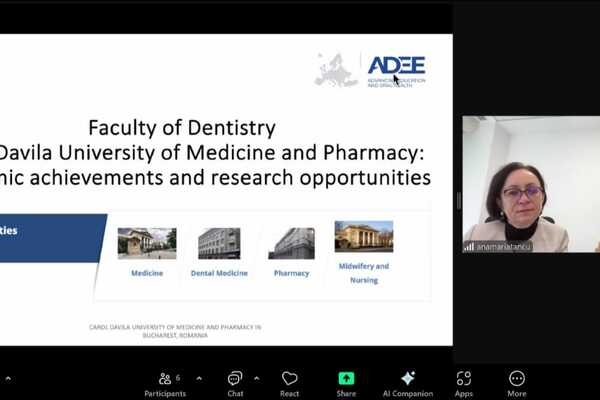Click the Medicine building image
Image resolution: width=600 pixels, height=400 pixels.
pos(147,243)
